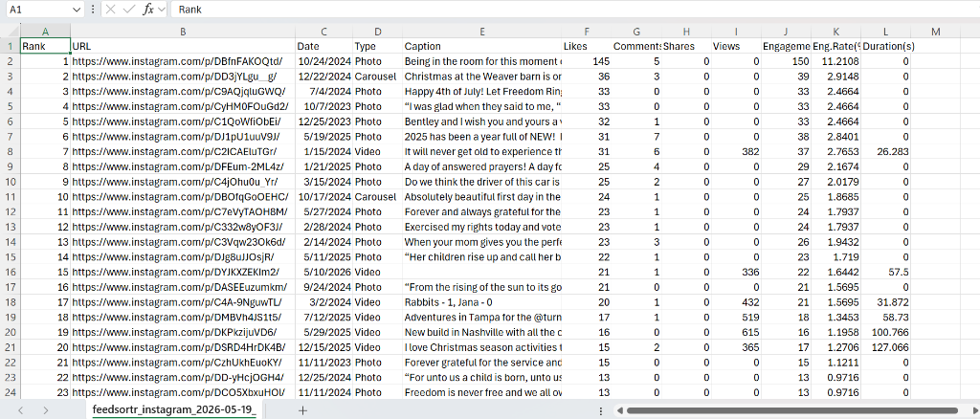
Task: Click the date cell 12/22/2024
Action: [323, 77]
